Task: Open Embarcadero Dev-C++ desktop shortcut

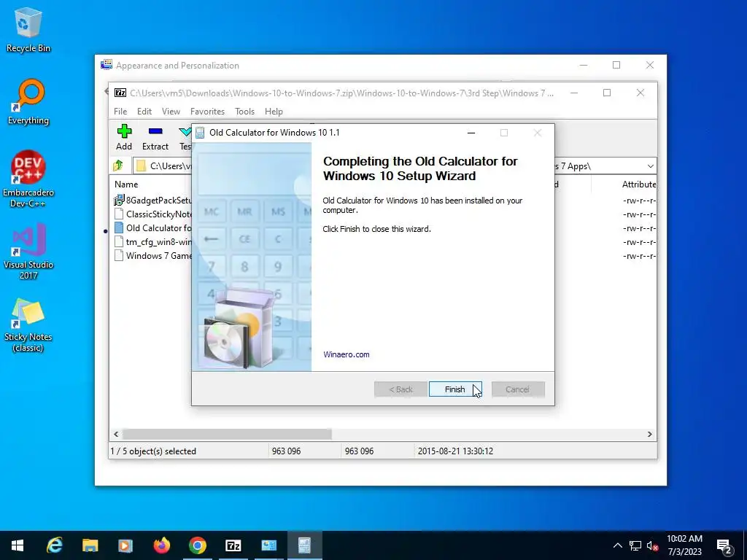Action: click(x=28, y=179)
